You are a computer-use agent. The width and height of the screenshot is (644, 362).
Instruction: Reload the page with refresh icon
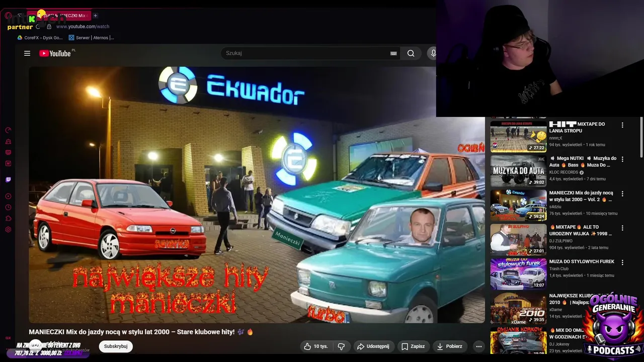(38, 27)
